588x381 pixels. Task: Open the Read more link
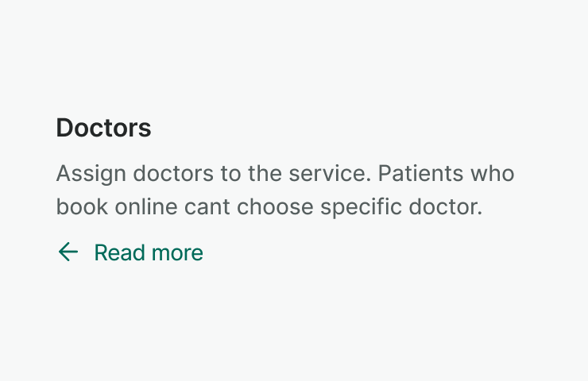pos(149,253)
